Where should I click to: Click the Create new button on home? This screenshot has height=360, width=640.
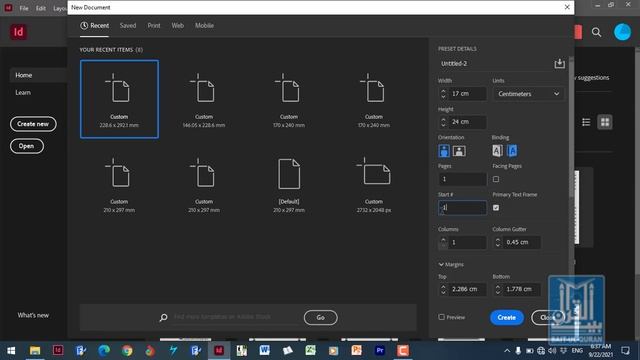(33, 124)
